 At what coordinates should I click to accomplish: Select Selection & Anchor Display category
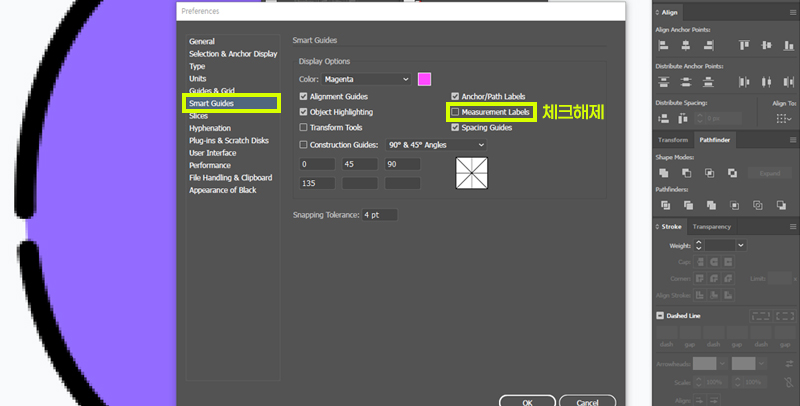point(233,54)
